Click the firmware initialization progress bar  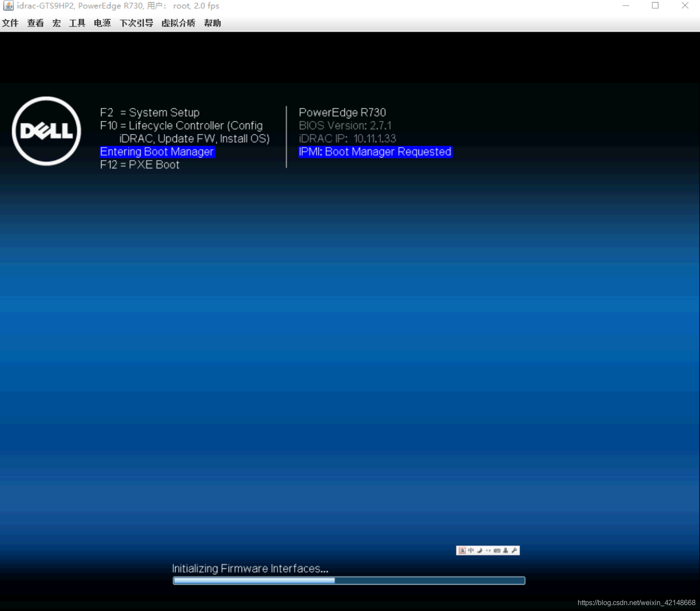point(349,581)
